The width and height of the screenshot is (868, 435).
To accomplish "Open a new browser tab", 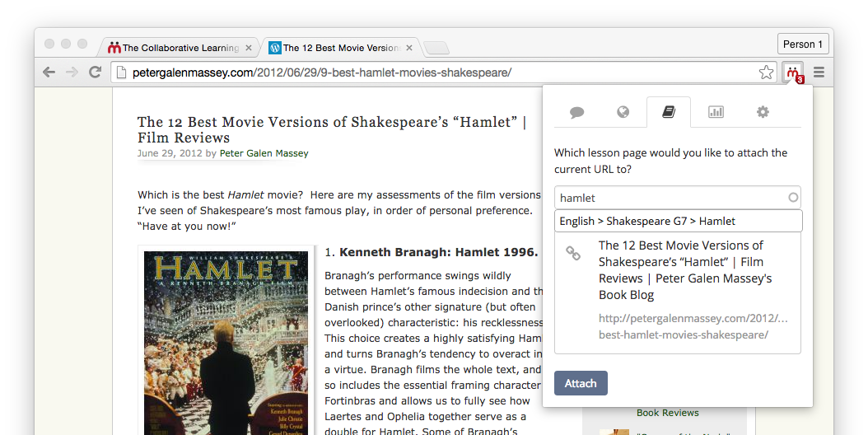I will tap(436, 49).
